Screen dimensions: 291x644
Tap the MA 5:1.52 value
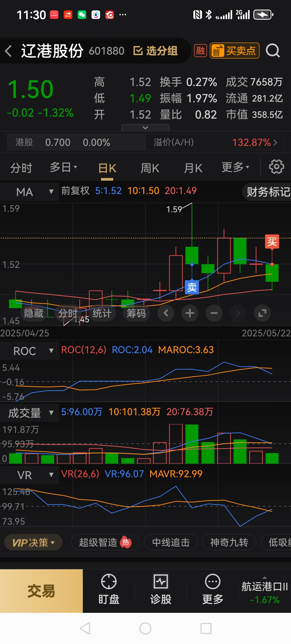click(x=108, y=191)
